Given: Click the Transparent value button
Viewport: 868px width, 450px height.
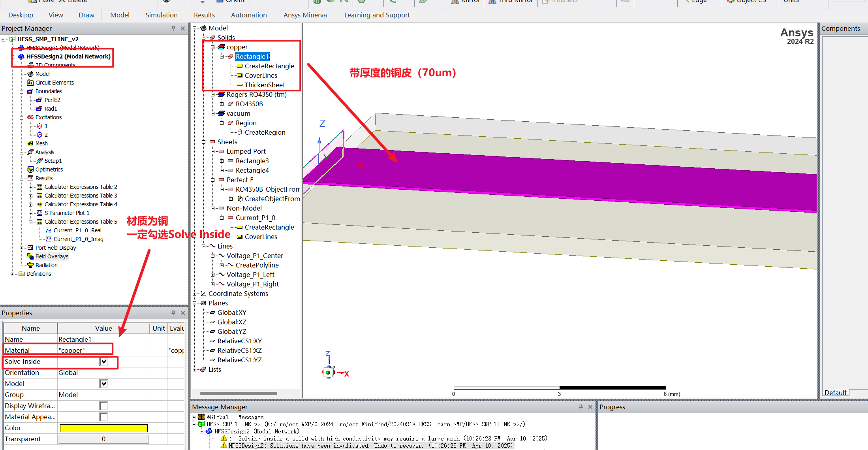Looking at the screenshot, I should point(103,439).
